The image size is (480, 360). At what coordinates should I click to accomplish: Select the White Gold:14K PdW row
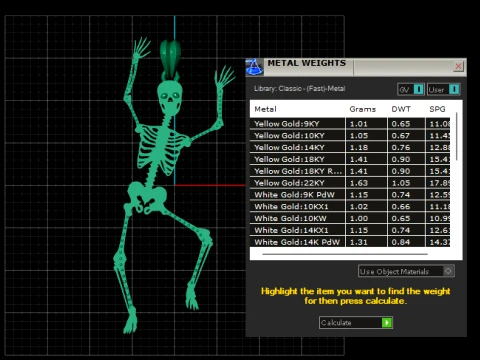pyautogui.click(x=350, y=242)
